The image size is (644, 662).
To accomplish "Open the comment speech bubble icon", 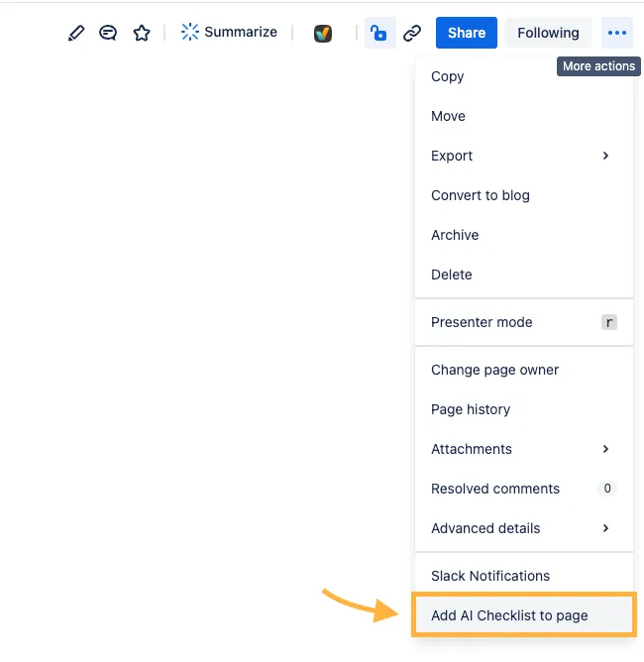I will point(109,33).
